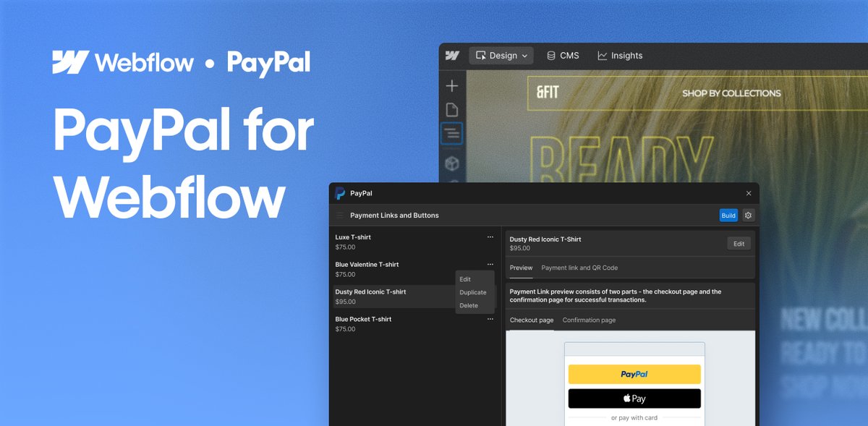
Task: Select the Blue Valentine T-shirt item
Action: point(414,270)
